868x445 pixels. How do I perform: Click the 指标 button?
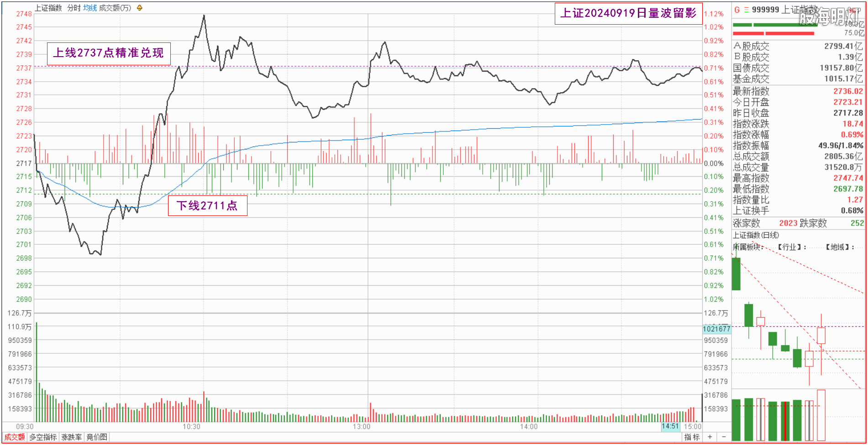pos(692,437)
